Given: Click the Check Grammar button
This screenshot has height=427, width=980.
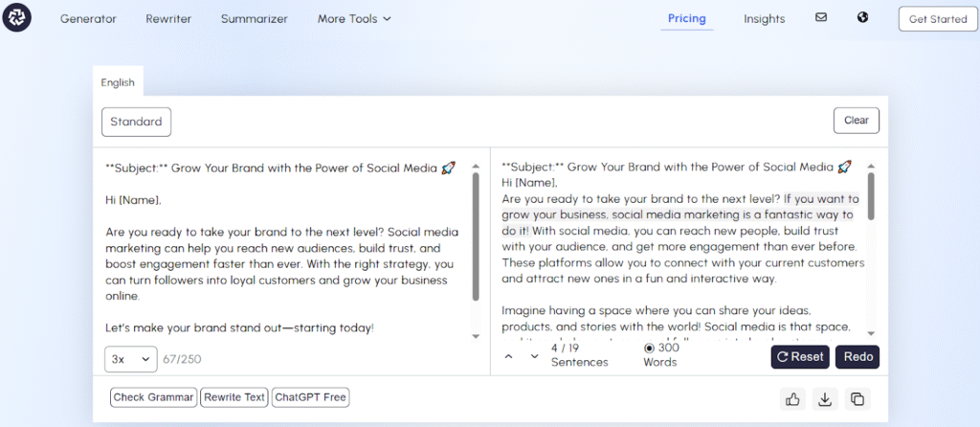Looking at the screenshot, I should pyautogui.click(x=153, y=397).
